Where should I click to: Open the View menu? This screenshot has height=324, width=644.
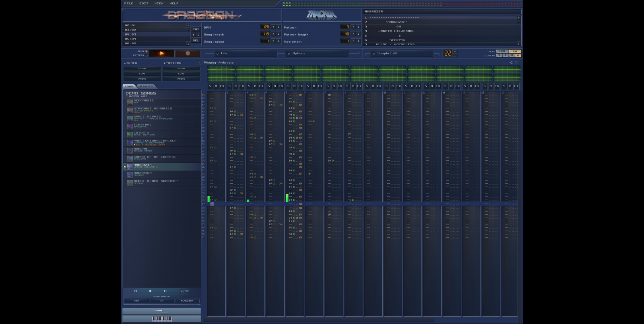[x=159, y=3]
